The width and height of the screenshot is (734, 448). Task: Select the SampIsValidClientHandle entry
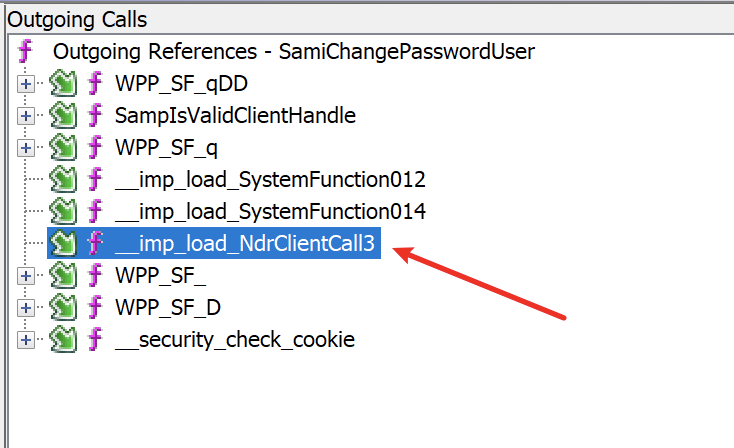pos(235,116)
